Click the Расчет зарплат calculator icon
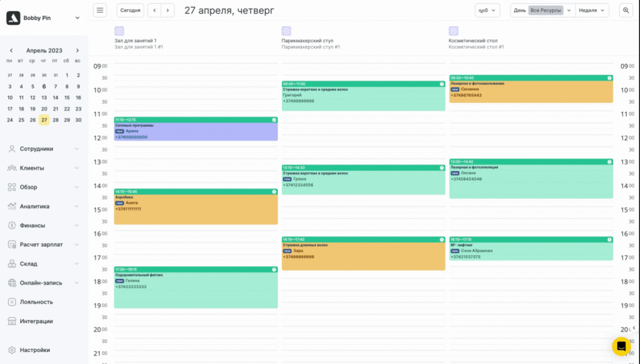 coord(12,245)
